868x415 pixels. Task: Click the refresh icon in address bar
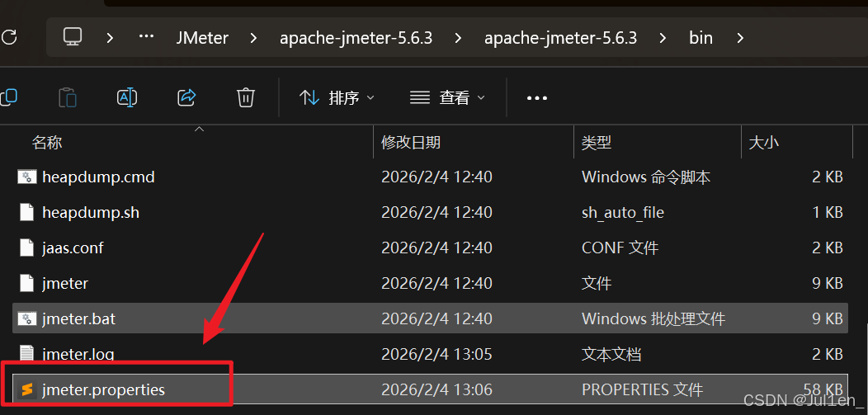7,38
